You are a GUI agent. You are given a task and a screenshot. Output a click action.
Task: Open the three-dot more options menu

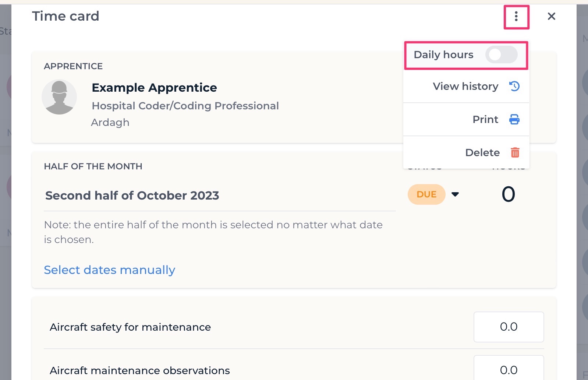pos(516,17)
